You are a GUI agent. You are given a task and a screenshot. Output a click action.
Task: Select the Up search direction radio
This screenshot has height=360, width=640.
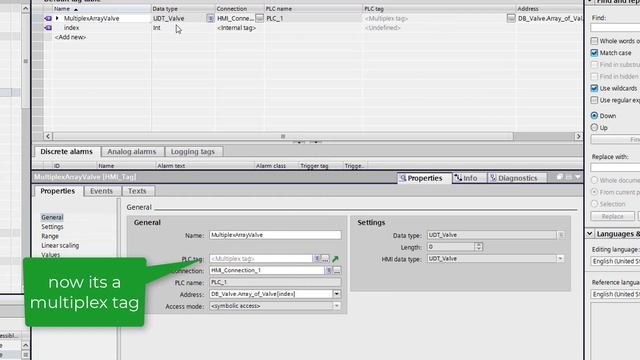tap(594, 128)
